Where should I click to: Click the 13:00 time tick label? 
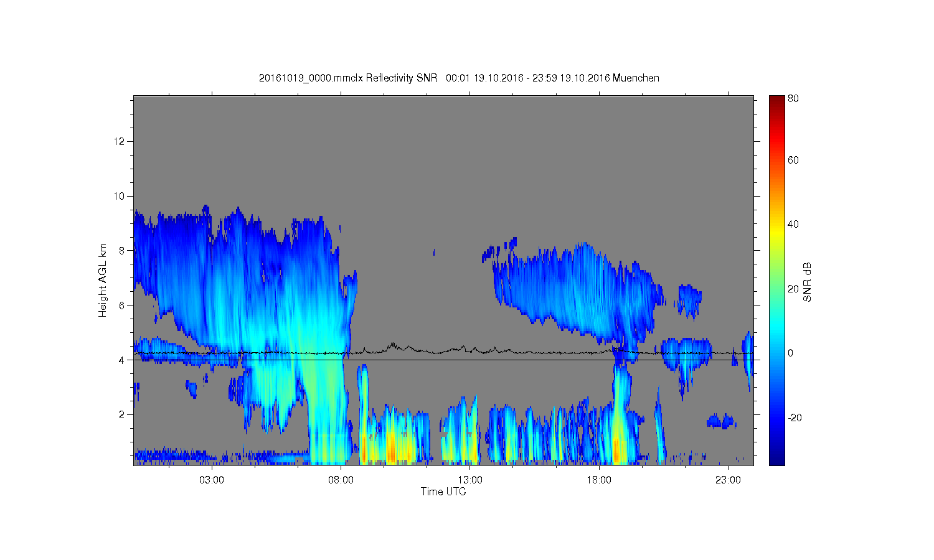pos(470,480)
